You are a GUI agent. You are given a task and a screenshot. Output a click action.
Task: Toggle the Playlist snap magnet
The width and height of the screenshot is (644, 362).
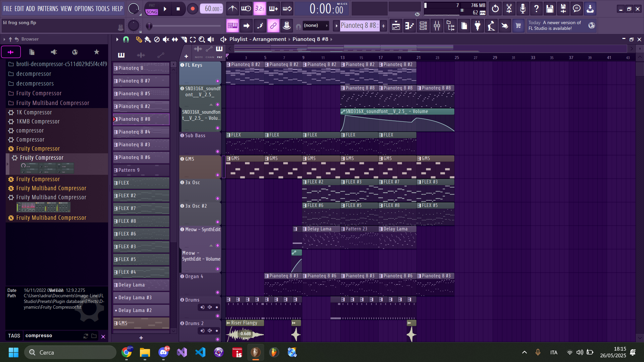[x=126, y=40]
